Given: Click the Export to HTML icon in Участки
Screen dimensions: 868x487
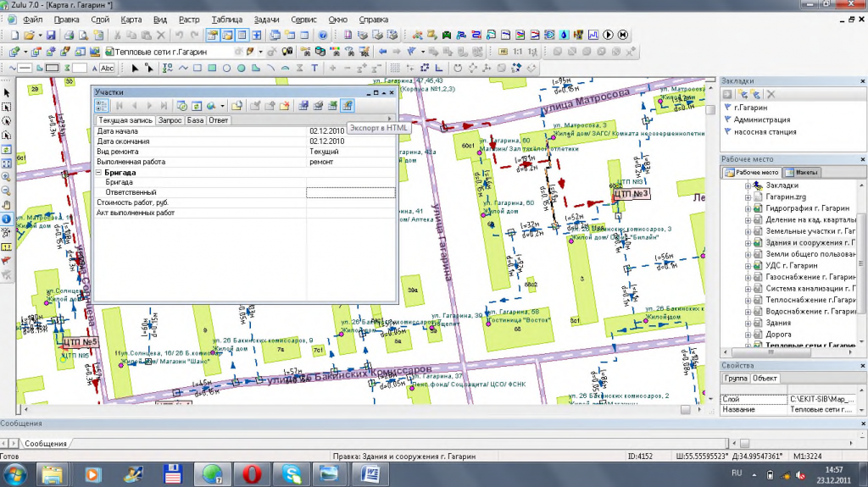Looking at the screenshot, I should [347, 106].
